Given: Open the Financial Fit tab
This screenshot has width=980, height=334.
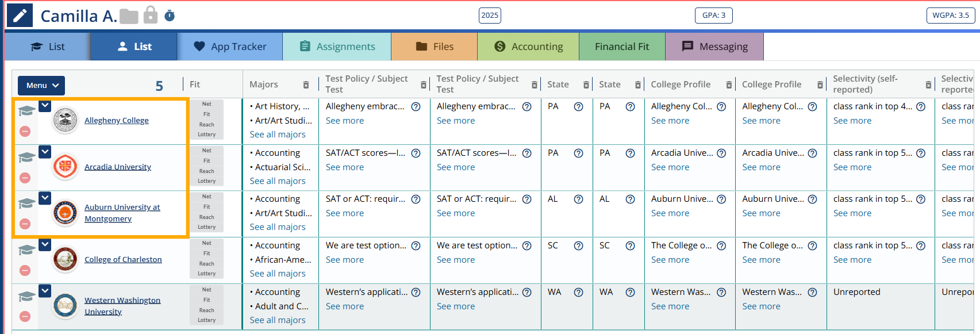Looking at the screenshot, I should click(622, 47).
